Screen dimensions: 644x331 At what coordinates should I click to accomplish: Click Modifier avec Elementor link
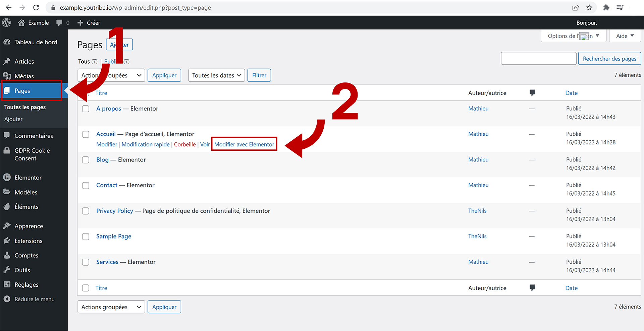(x=244, y=144)
